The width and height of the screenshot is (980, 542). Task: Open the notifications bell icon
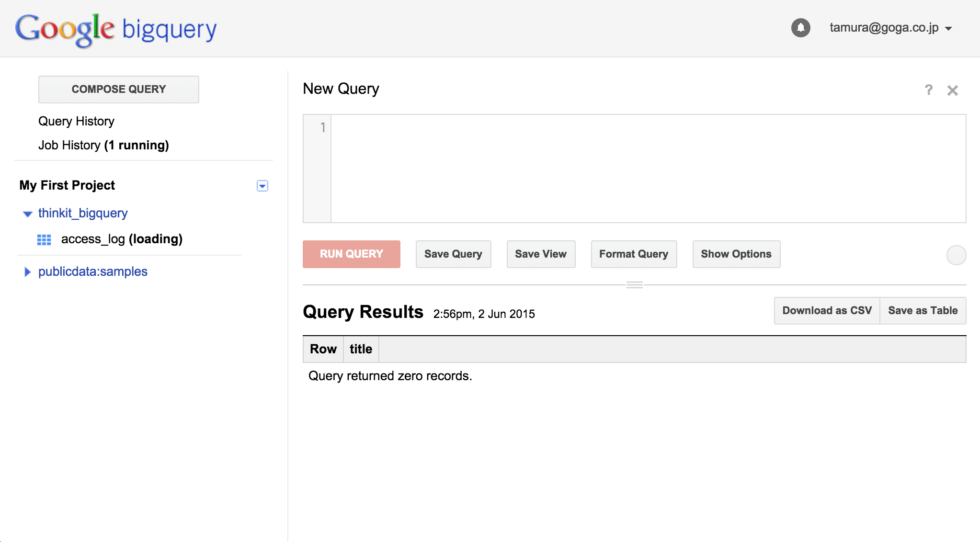(x=800, y=28)
